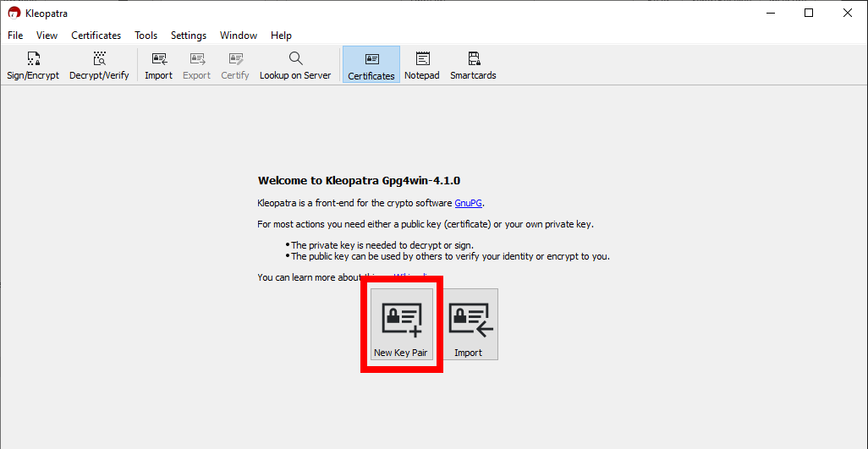Open the Notepad view
Viewport: 868px width, 449px height.
click(x=422, y=65)
